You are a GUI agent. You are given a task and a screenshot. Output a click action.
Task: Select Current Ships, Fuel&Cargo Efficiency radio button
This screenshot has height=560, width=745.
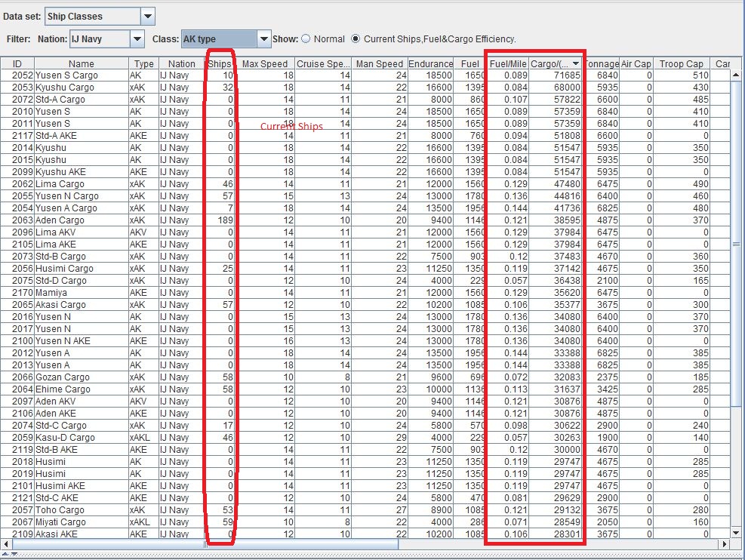pos(356,38)
